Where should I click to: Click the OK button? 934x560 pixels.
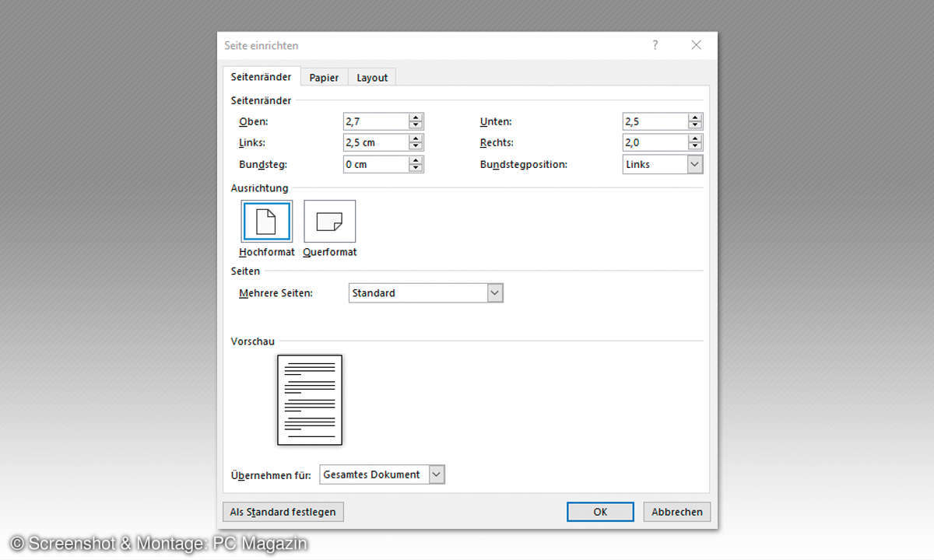pyautogui.click(x=600, y=512)
